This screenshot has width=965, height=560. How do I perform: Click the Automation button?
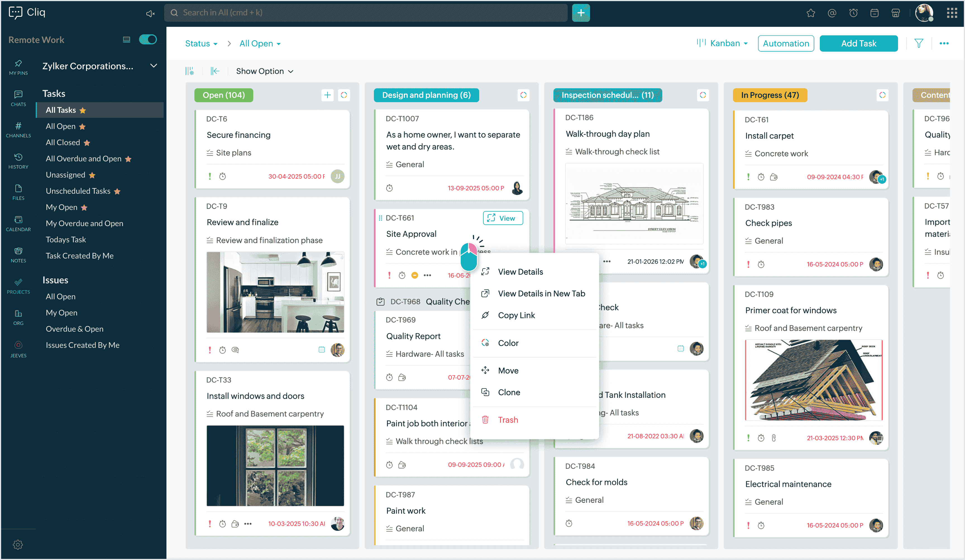click(x=785, y=43)
